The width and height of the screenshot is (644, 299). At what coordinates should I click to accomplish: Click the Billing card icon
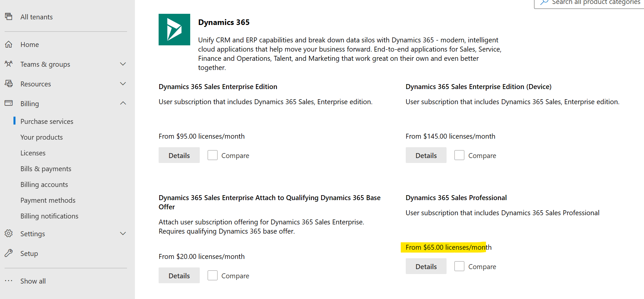(9, 103)
